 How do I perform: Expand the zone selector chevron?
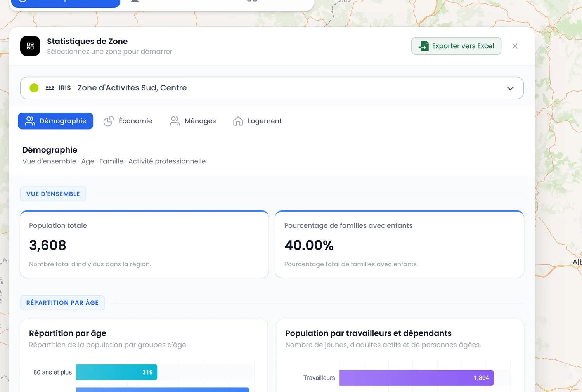(x=510, y=88)
